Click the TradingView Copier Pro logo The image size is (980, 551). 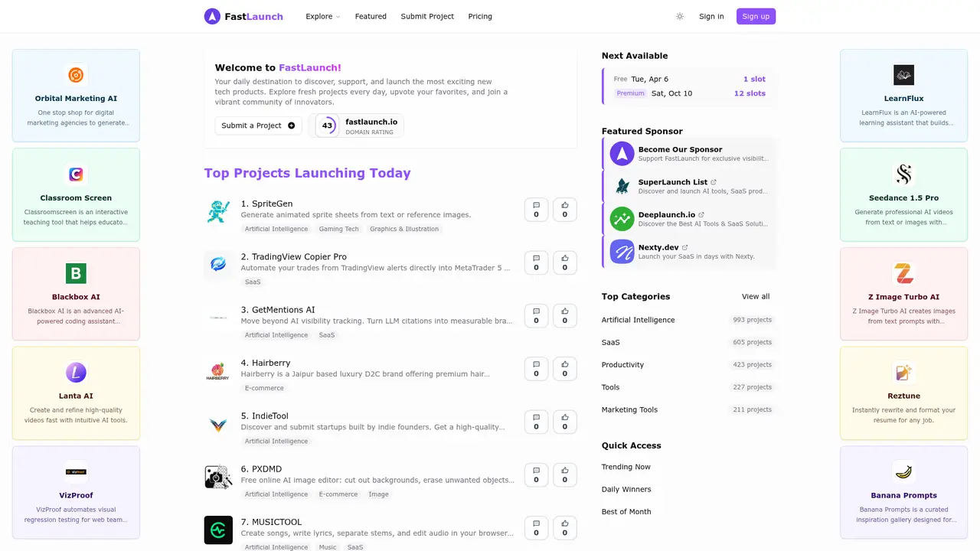tap(218, 265)
